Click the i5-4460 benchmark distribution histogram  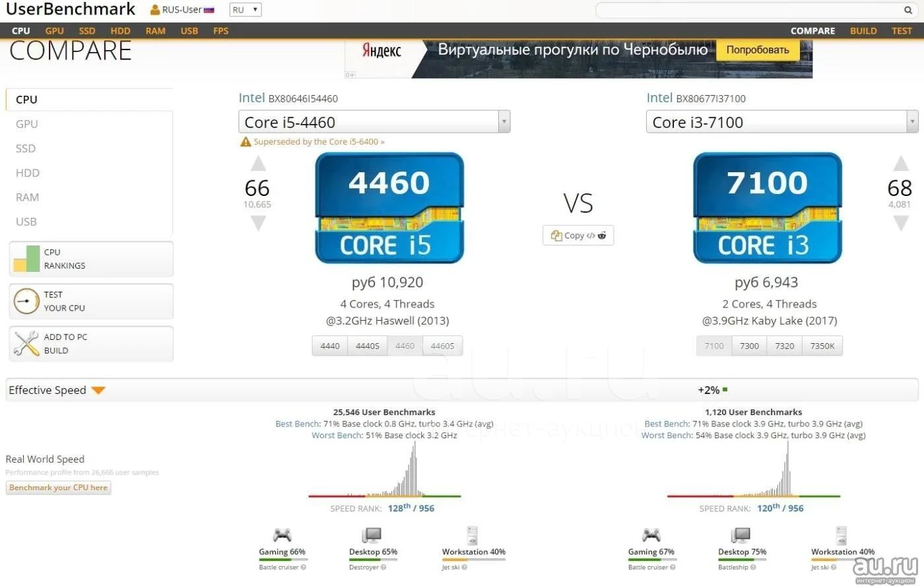(385, 469)
